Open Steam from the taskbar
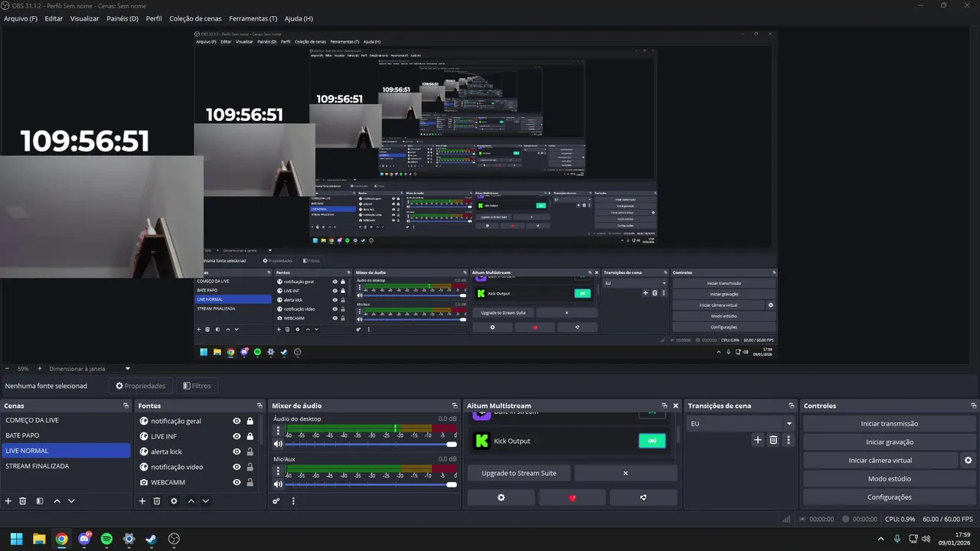Viewport: 980px width, 551px height. tap(152, 539)
